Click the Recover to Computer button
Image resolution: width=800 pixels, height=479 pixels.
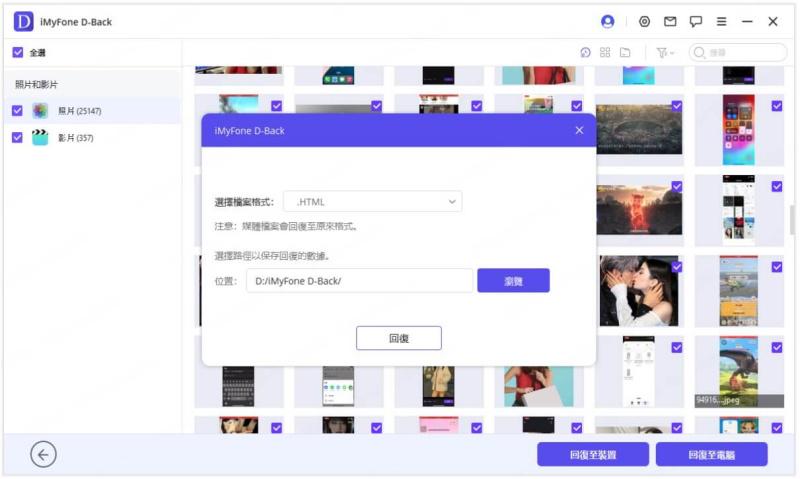pyautogui.click(x=711, y=455)
